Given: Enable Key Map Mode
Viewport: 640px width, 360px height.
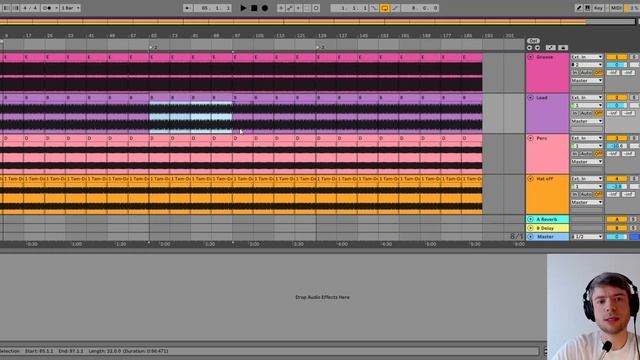Looking at the screenshot, I should [x=598, y=8].
